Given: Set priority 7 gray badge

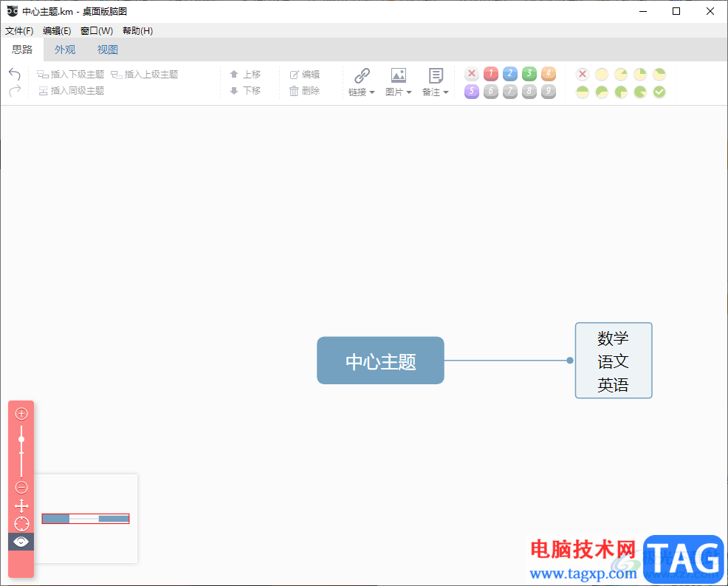Looking at the screenshot, I should pyautogui.click(x=509, y=92).
